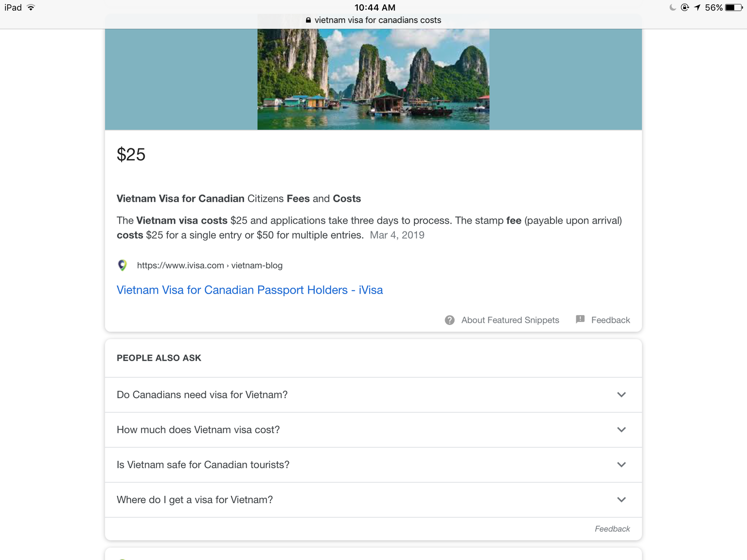Tap the rotation lock status icon

pyautogui.click(x=685, y=8)
